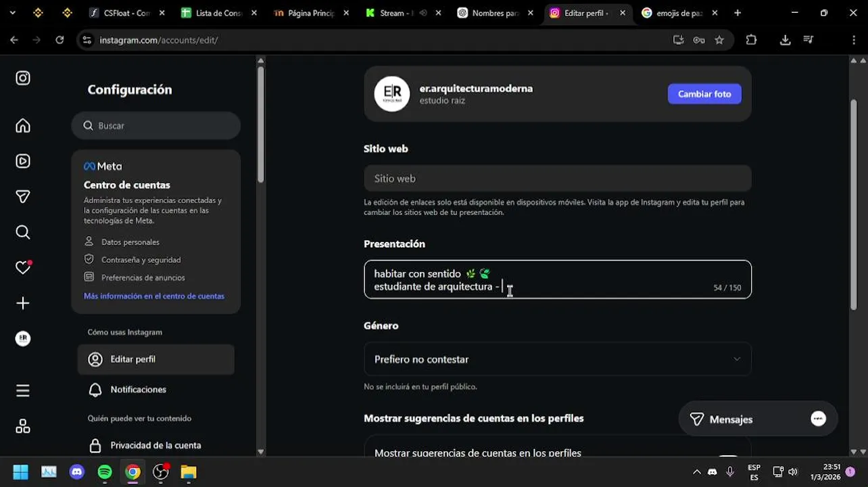Open Reels icon in left sidebar
Screen dimensions: 868x487
pos(23,161)
